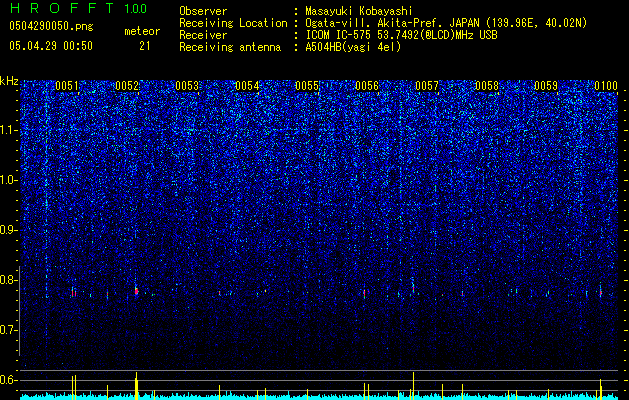The height and width of the screenshot is (400, 629).
Task: Click the 1.1 kHz axis label
Action: coord(9,130)
